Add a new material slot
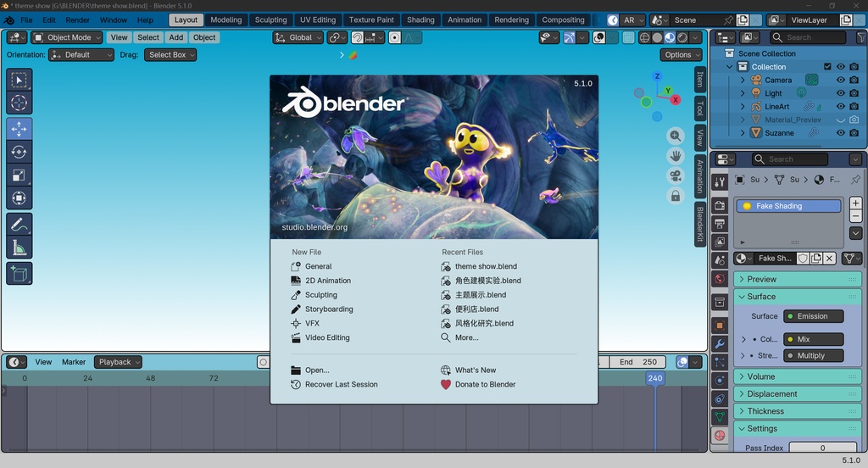This screenshot has height=468, width=868. tap(856, 203)
